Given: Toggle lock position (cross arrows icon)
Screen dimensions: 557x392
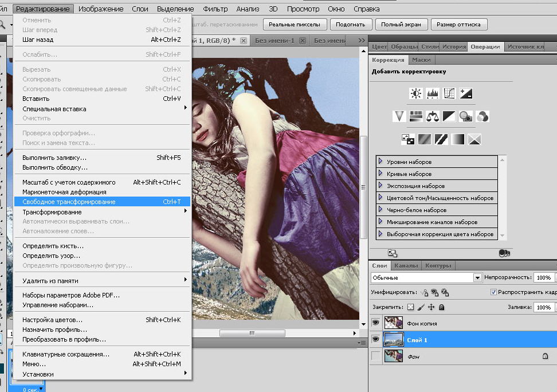Looking at the screenshot, I should click(x=432, y=307).
